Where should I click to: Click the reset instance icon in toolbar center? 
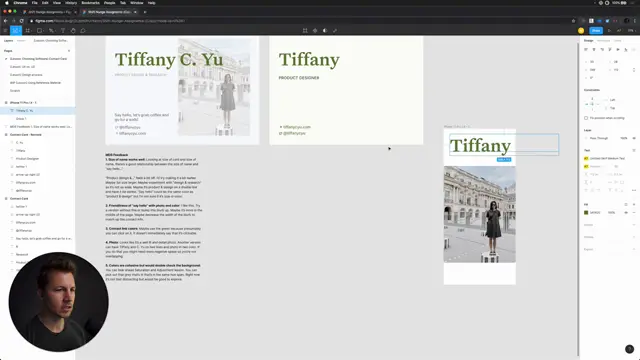[305, 31]
